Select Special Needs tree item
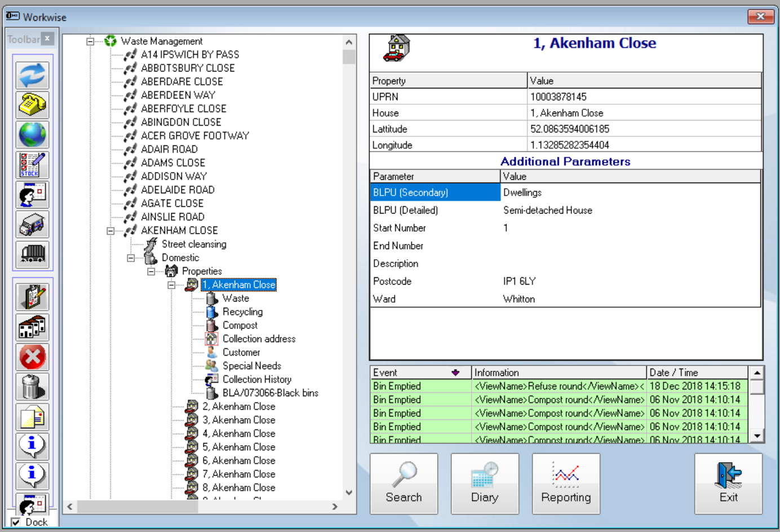Viewport: 780px width, 532px height. click(251, 366)
